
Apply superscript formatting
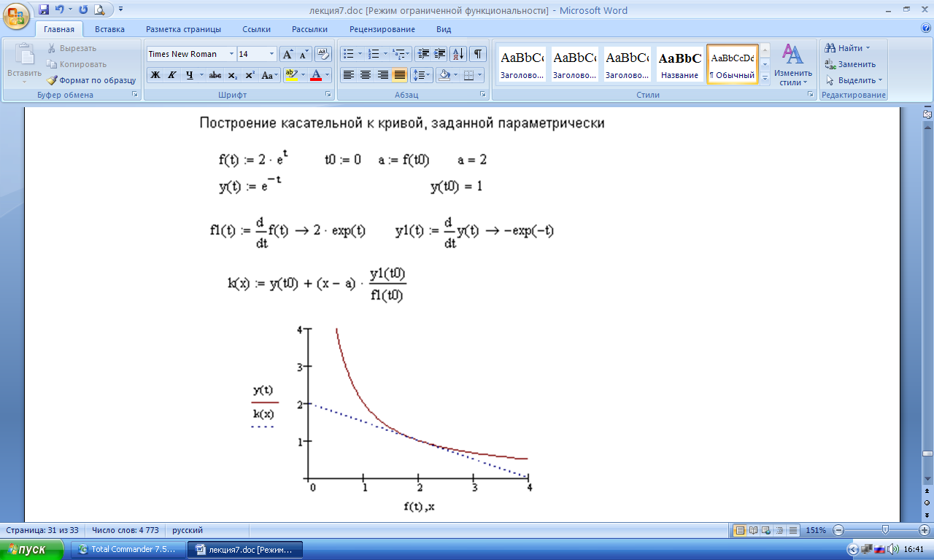pos(250,75)
